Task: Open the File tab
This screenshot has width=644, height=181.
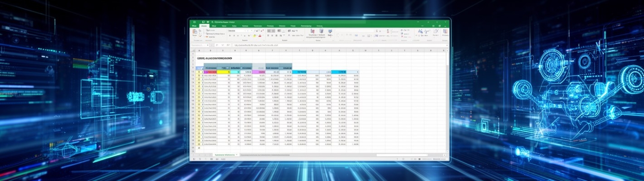Action: (x=194, y=26)
